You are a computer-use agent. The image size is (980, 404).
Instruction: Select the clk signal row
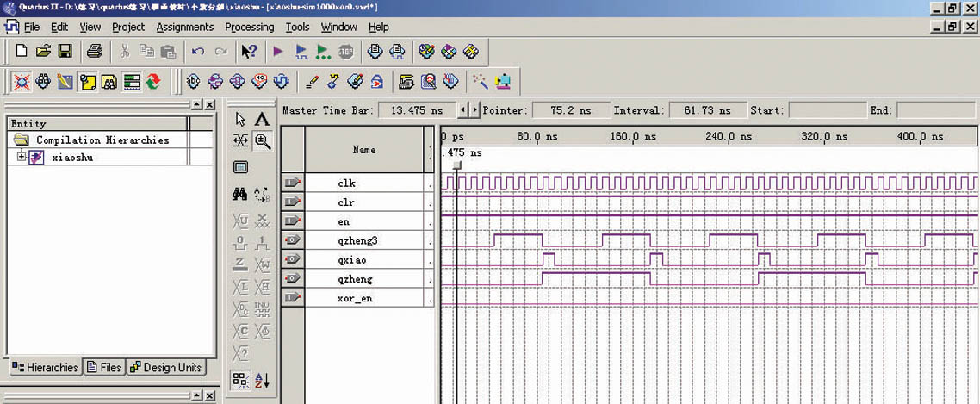[357, 183]
